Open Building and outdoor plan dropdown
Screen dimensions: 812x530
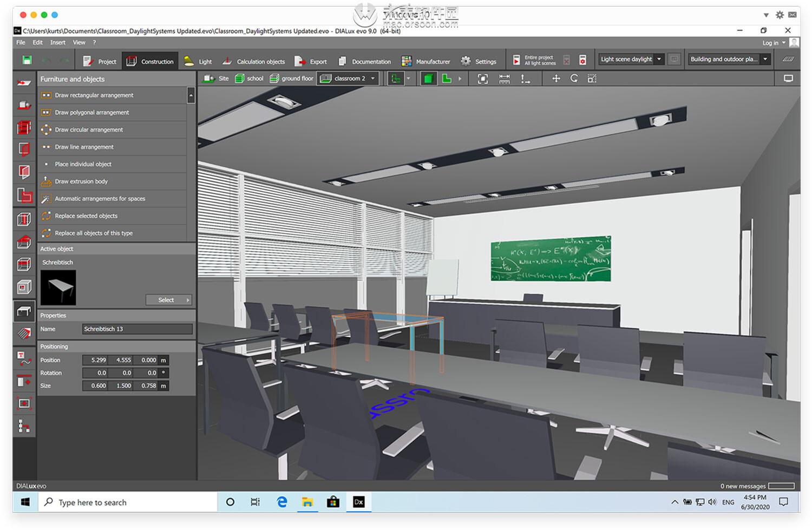coord(765,59)
